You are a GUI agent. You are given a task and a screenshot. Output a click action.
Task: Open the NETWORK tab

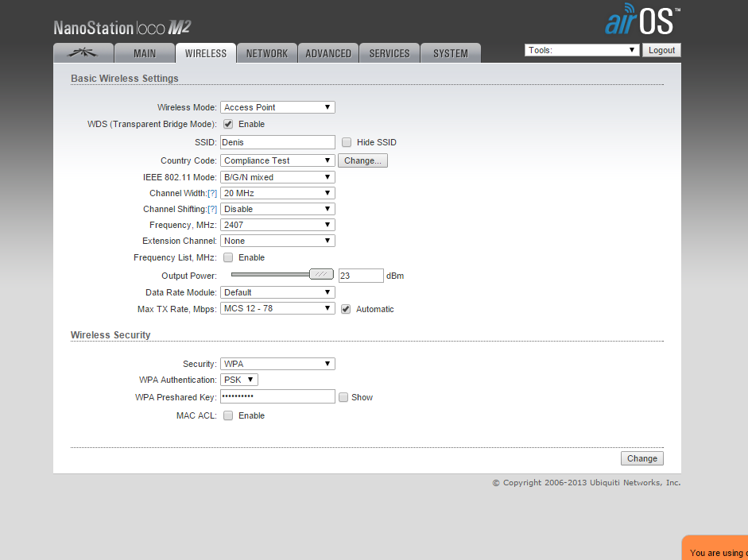(x=266, y=53)
